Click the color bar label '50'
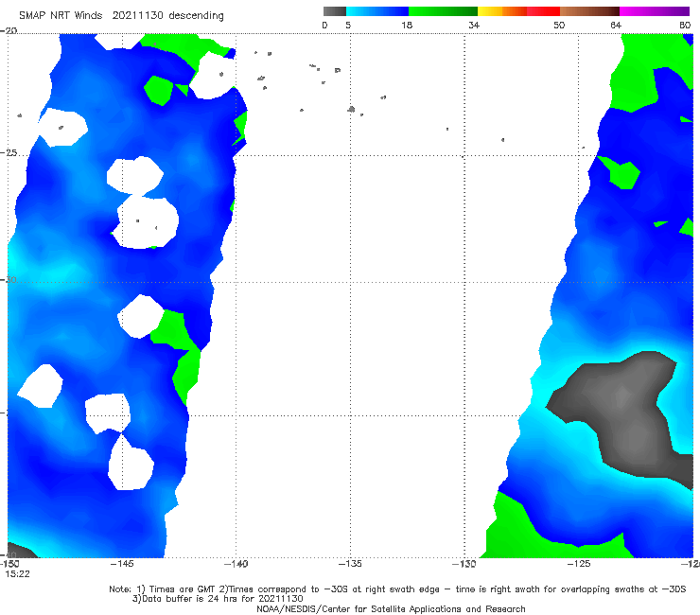The height and width of the screenshot is (615, 700). [559, 26]
